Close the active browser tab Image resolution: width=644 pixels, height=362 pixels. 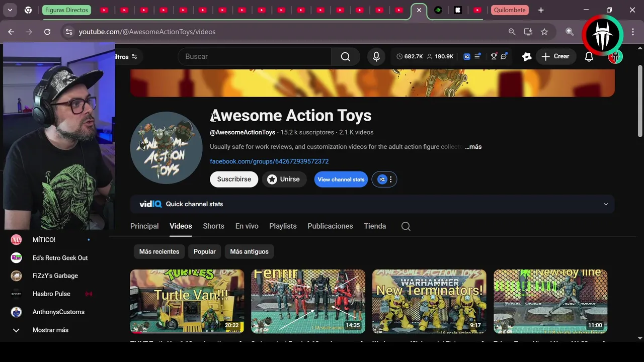click(x=419, y=10)
